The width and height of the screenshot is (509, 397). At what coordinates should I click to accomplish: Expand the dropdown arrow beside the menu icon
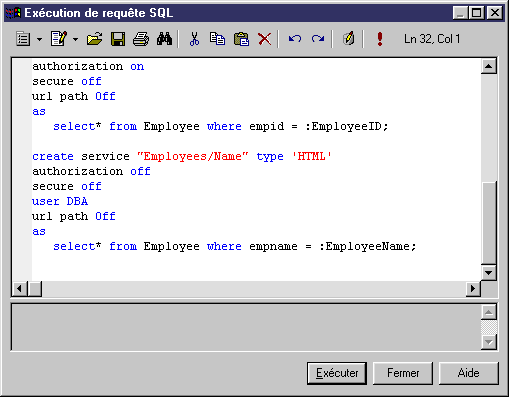pos(39,39)
